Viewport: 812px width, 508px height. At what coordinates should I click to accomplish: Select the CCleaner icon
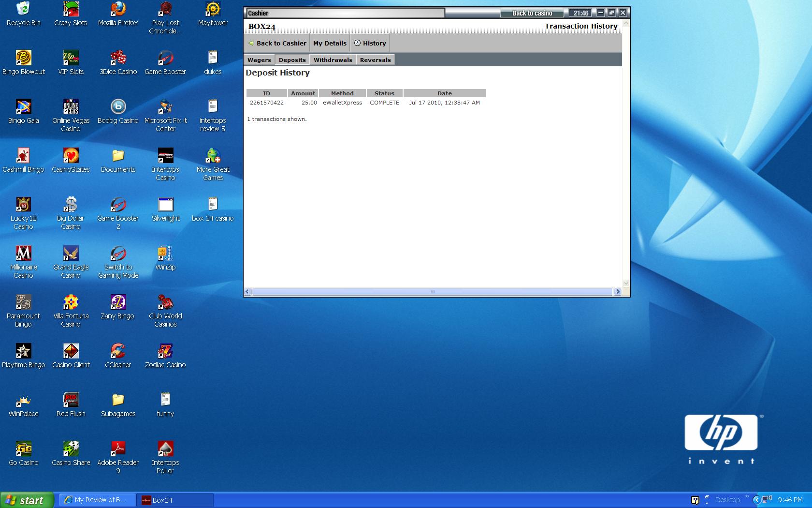point(118,356)
